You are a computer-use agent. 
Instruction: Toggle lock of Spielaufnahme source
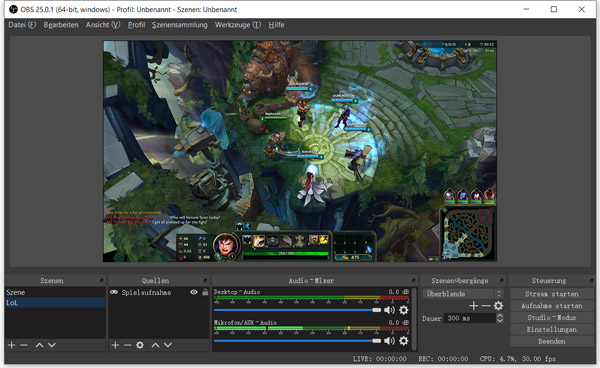[205, 292]
